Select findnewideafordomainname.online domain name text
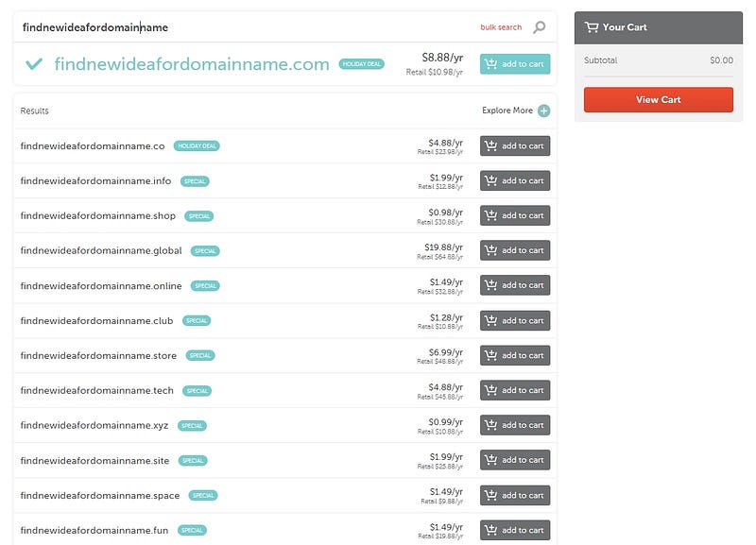 tap(101, 286)
